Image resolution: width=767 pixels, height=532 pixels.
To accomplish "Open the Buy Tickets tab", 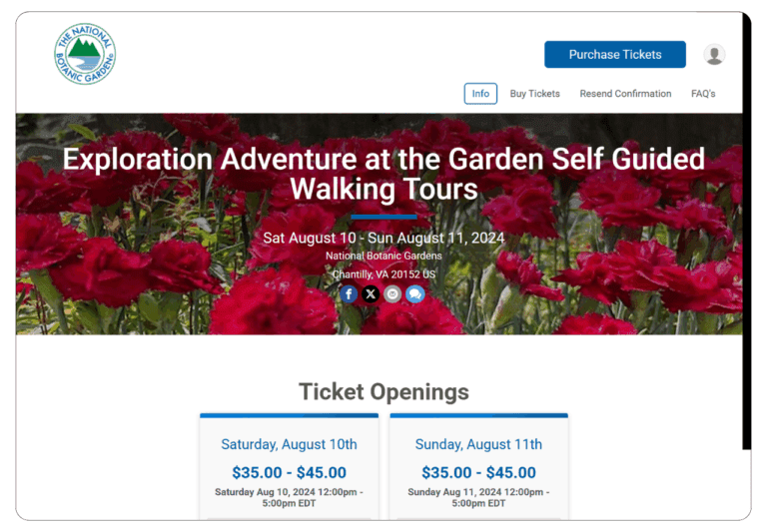I will click(535, 94).
